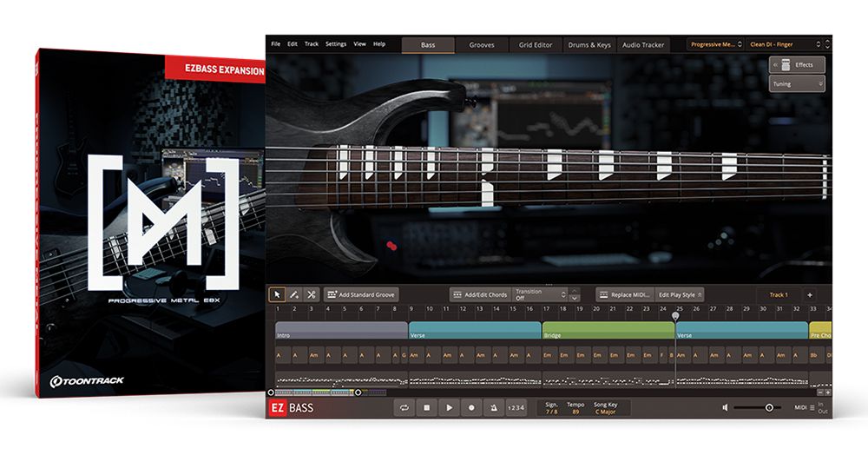Click the Add Standard Groove button
The height and width of the screenshot is (455, 868).
(x=361, y=295)
